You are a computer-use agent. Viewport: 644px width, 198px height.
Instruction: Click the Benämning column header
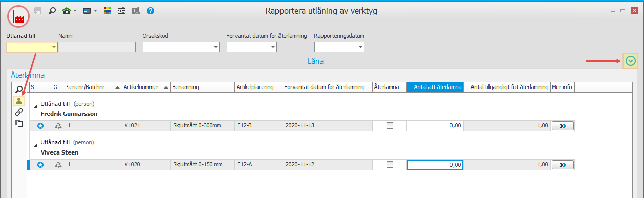[x=202, y=87]
